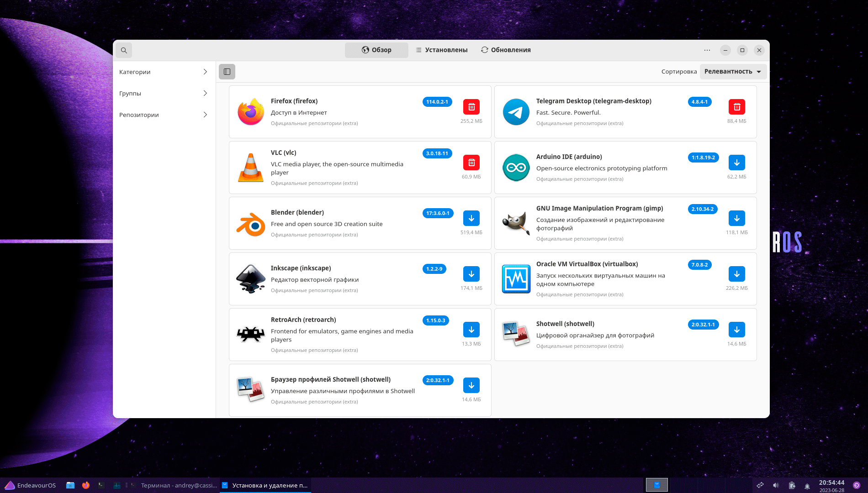This screenshot has width=868, height=493.
Task: Click GIMP version badge 2.10.34-2
Action: click(703, 209)
